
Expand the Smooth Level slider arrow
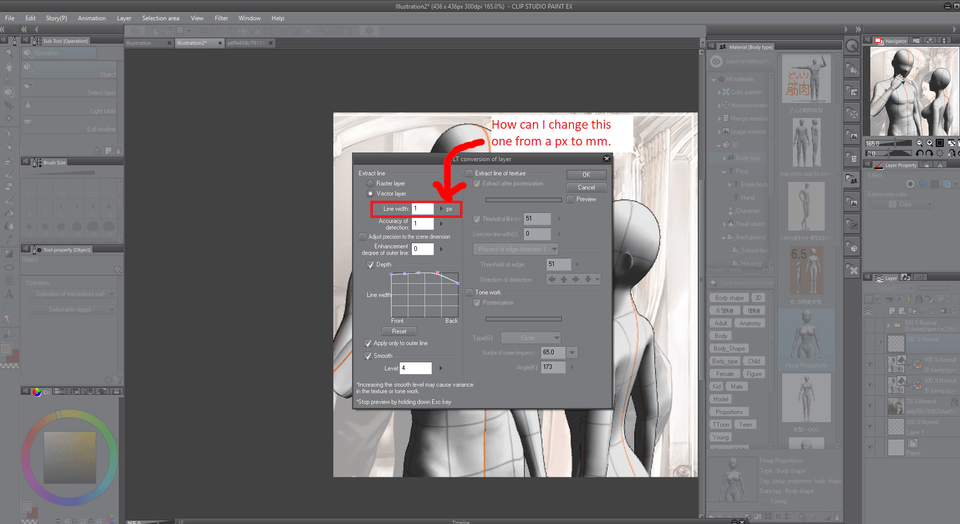(x=441, y=368)
